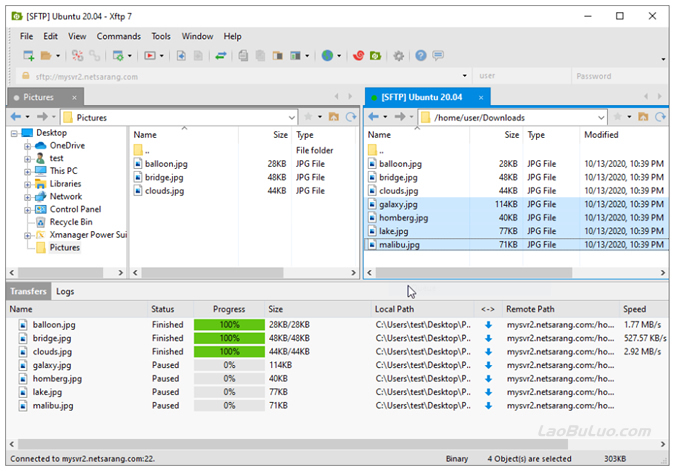
Task: Sort remote files by Modified column
Action: coord(602,135)
